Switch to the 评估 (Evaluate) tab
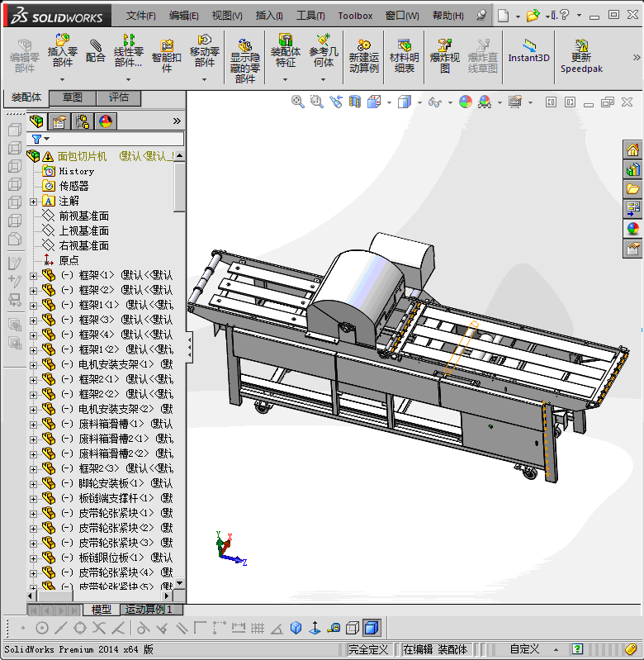Screen dimensions: 644x660 [x=119, y=98]
